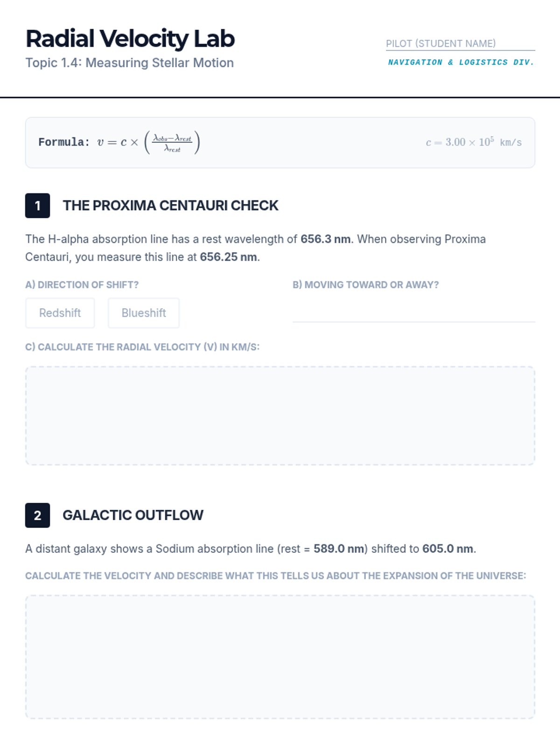
Task: Select the Redshift option
Action: click(x=60, y=313)
